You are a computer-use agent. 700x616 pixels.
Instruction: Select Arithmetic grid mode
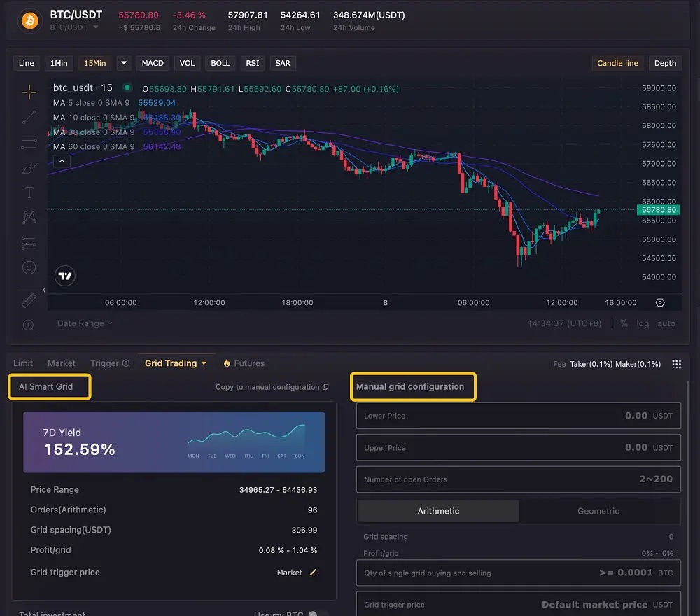pos(438,511)
